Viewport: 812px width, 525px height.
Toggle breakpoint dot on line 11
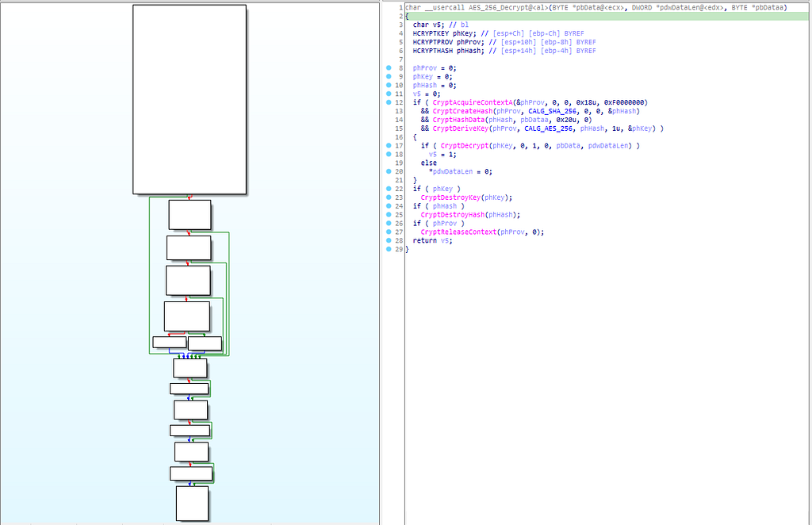[389, 94]
